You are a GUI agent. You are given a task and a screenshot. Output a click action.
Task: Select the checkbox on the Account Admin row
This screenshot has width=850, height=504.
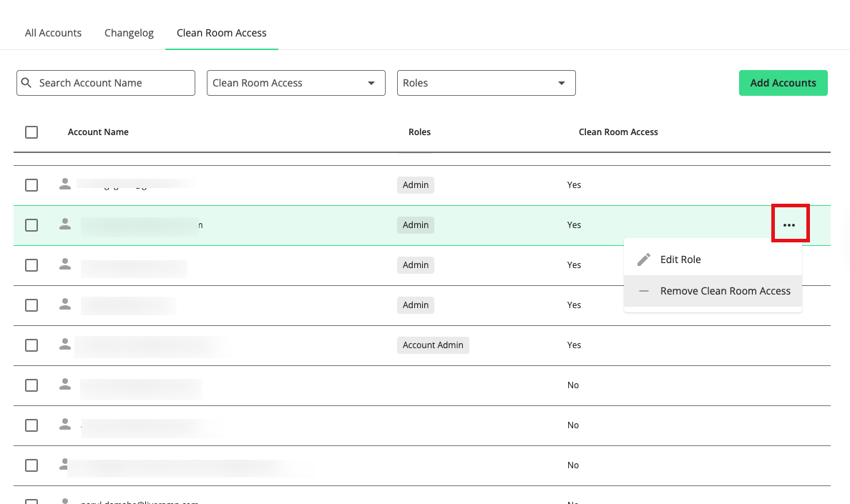[x=31, y=345]
